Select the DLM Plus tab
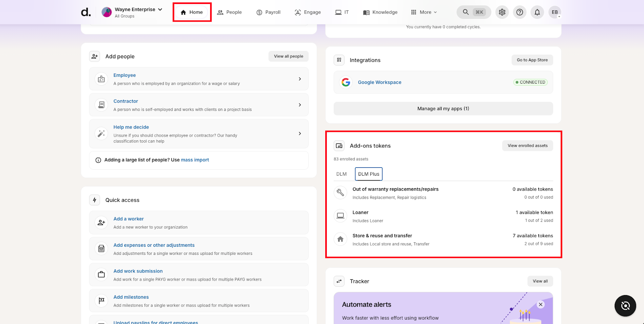 coord(369,174)
